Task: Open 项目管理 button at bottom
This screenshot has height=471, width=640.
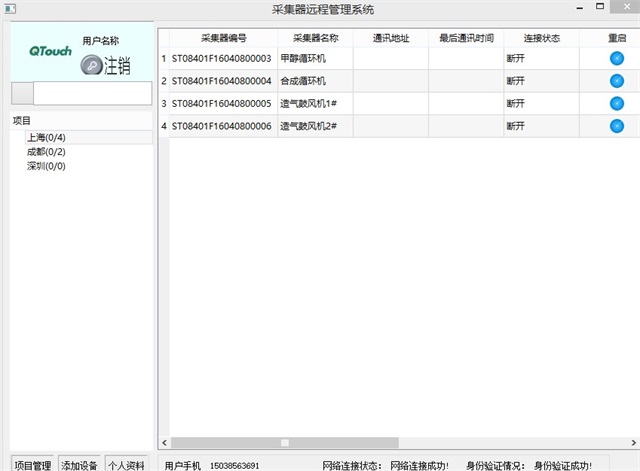Action: 33,465
